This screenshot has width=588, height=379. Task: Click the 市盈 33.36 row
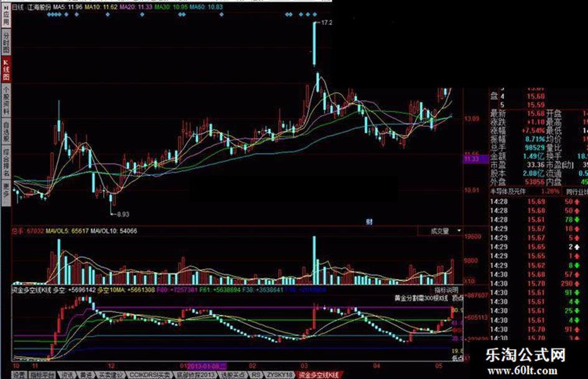[x=518, y=165]
